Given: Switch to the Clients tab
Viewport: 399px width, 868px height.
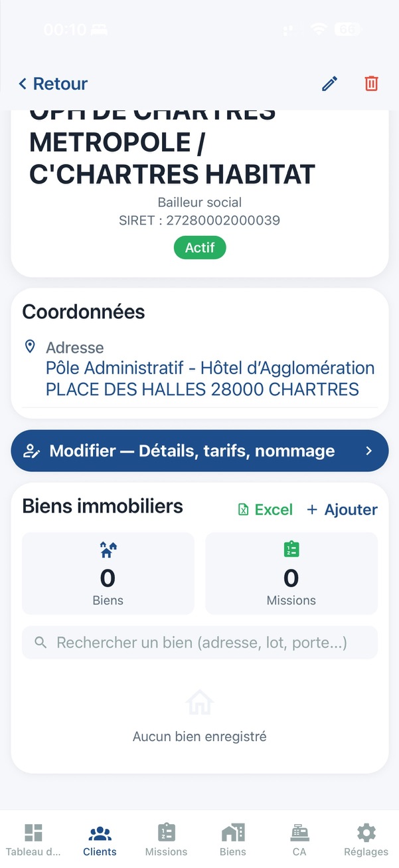Looking at the screenshot, I should (x=99, y=837).
